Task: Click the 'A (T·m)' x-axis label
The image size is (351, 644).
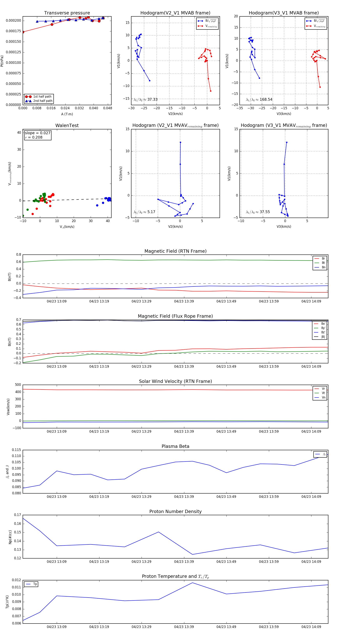Action: [x=67, y=114]
